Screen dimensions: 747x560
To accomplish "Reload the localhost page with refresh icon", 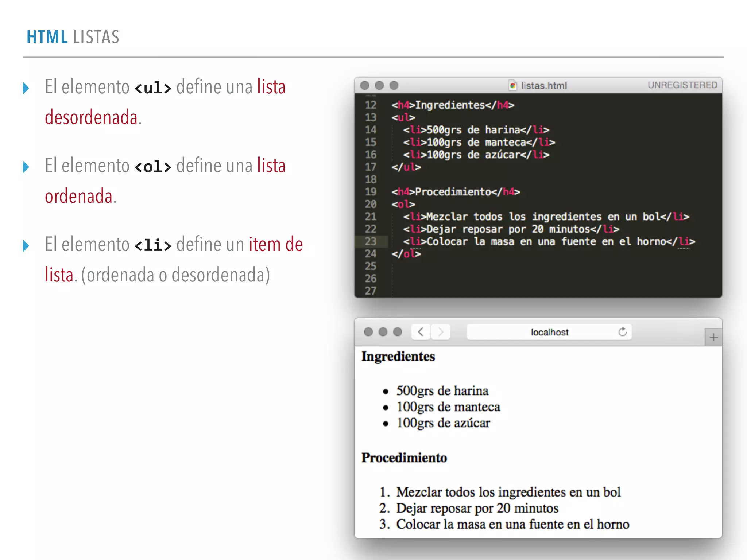I will coord(623,332).
